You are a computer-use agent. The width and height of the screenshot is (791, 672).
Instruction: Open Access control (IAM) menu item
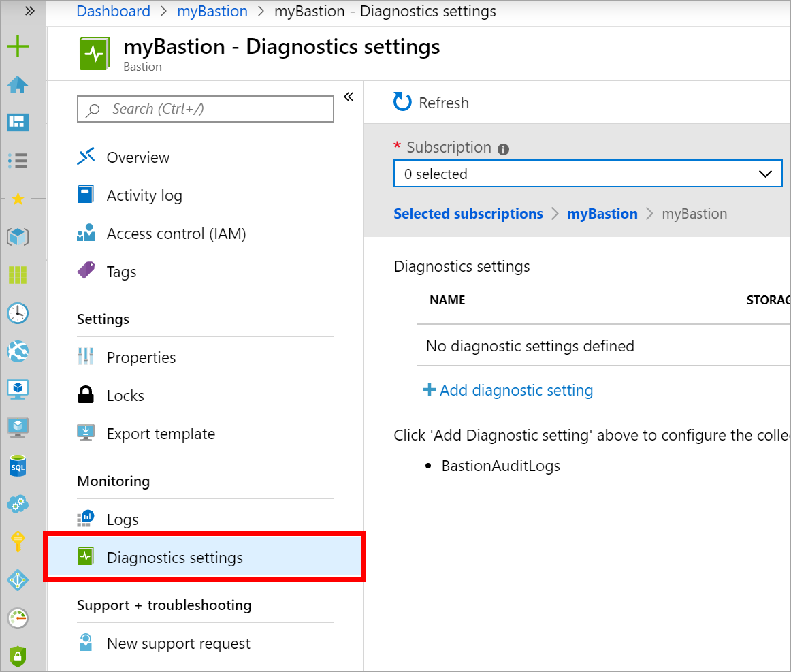tap(176, 234)
